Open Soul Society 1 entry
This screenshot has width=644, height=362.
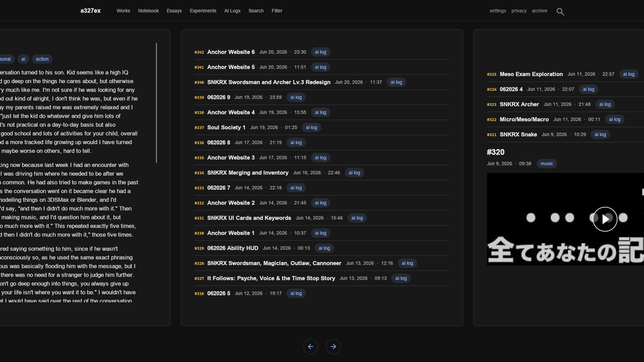coord(226,127)
